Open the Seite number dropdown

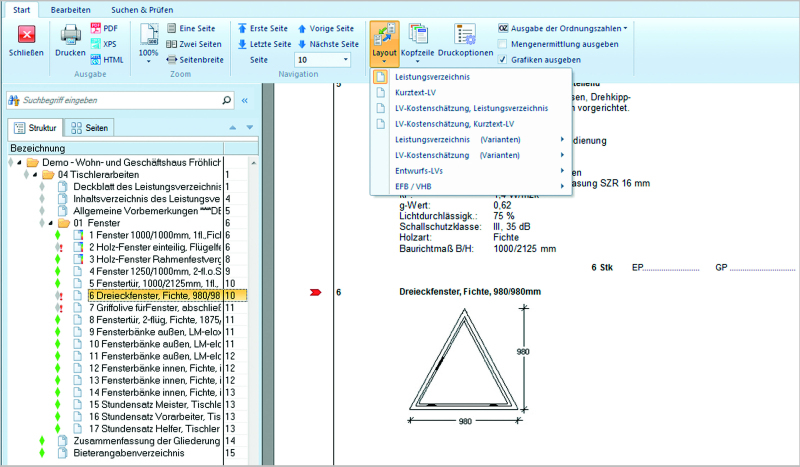click(x=345, y=60)
